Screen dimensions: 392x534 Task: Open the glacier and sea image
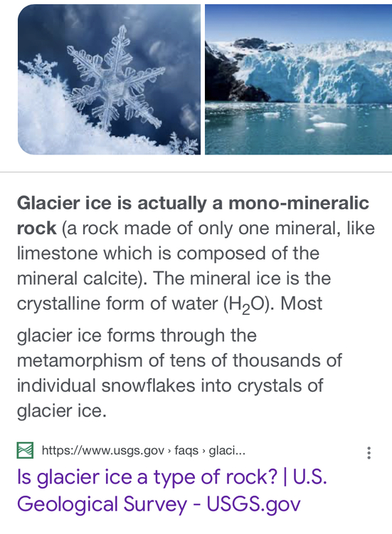click(x=298, y=79)
